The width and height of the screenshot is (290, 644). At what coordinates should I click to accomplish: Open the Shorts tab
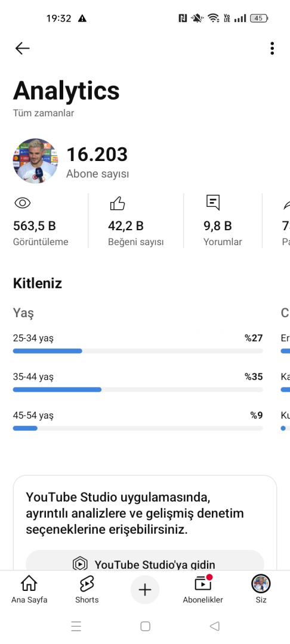click(x=87, y=590)
